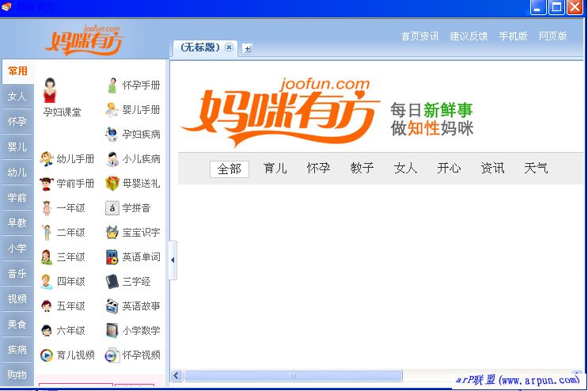Select the 开心 category filter
The height and width of the screenshot is (391, 588).
pos(449,169)
